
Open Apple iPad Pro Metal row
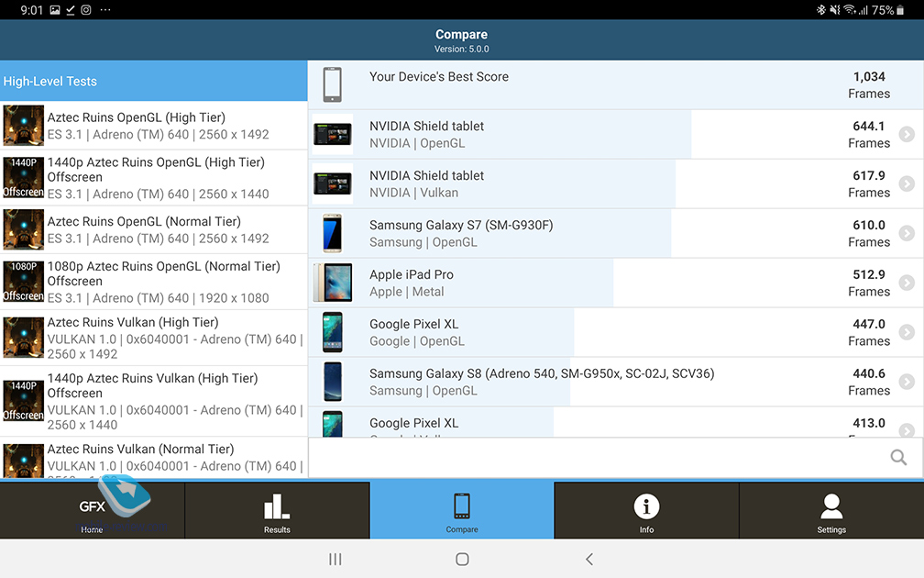pyautogui.click(x=616, y=283)
